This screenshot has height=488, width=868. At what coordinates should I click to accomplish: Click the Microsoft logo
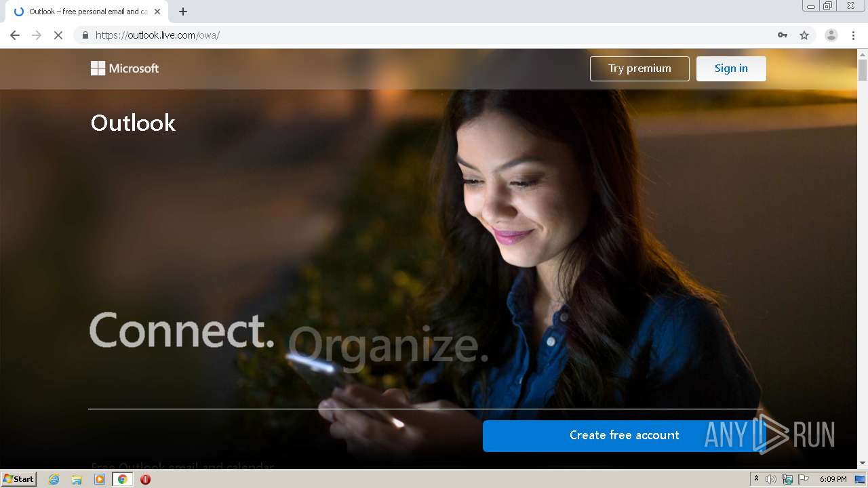(x=125, y=68)
